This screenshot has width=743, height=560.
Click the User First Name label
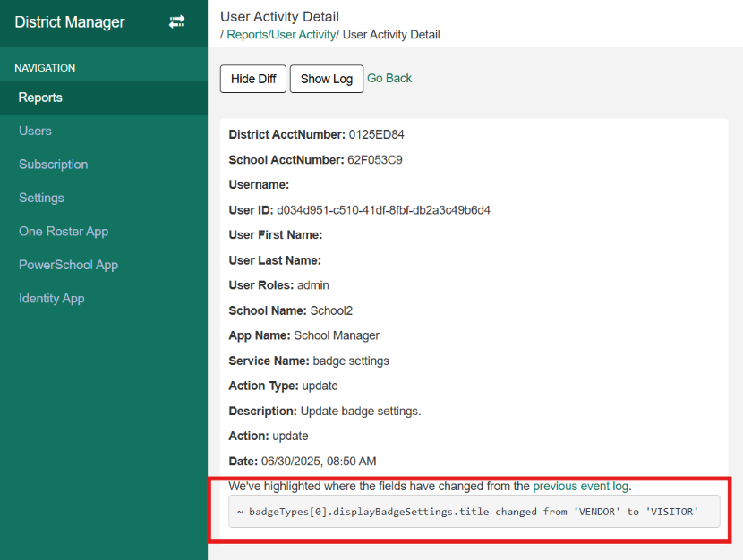(276, 235)
